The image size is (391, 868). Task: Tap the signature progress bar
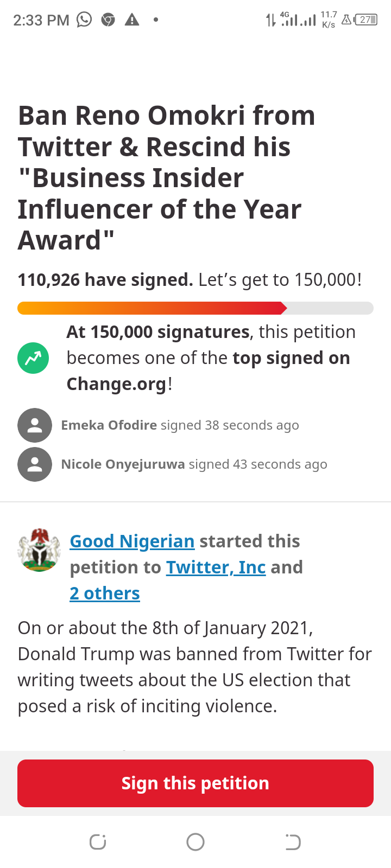(x=195, y=308)
